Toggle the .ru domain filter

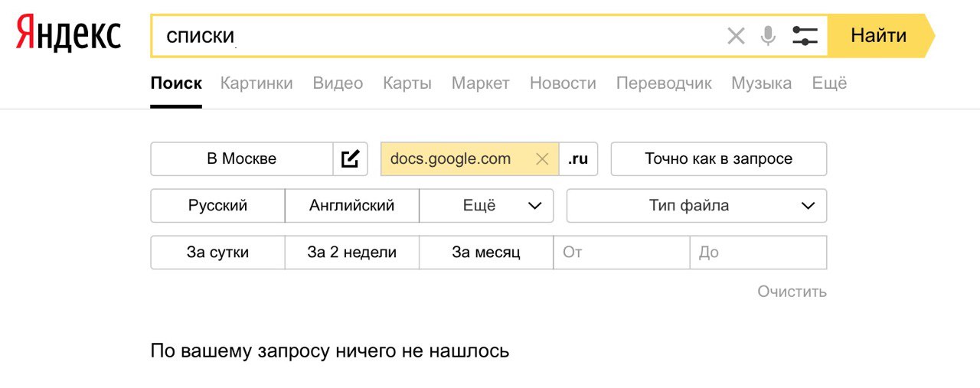578,159
